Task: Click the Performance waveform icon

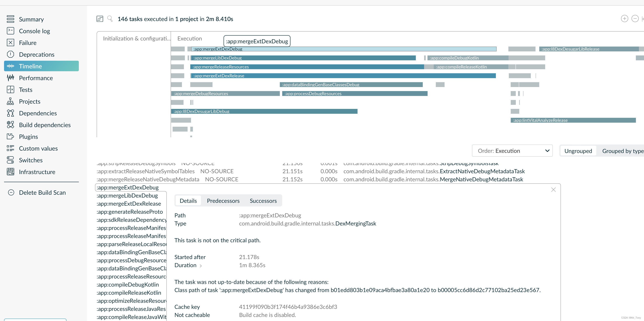Action: click(10, 78)
